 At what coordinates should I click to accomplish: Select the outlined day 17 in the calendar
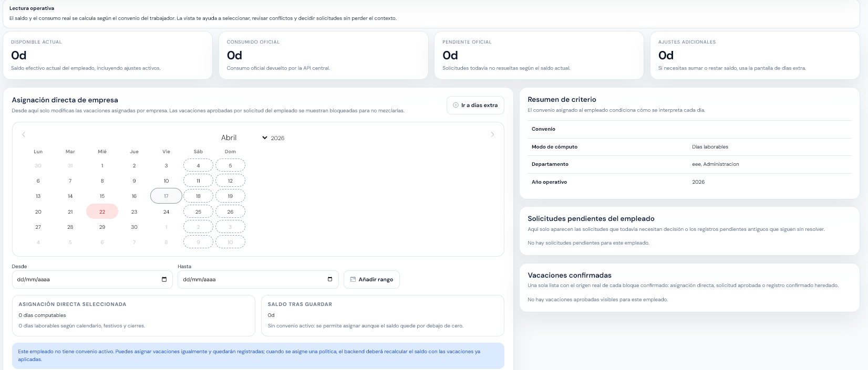(x=166, y=196)
